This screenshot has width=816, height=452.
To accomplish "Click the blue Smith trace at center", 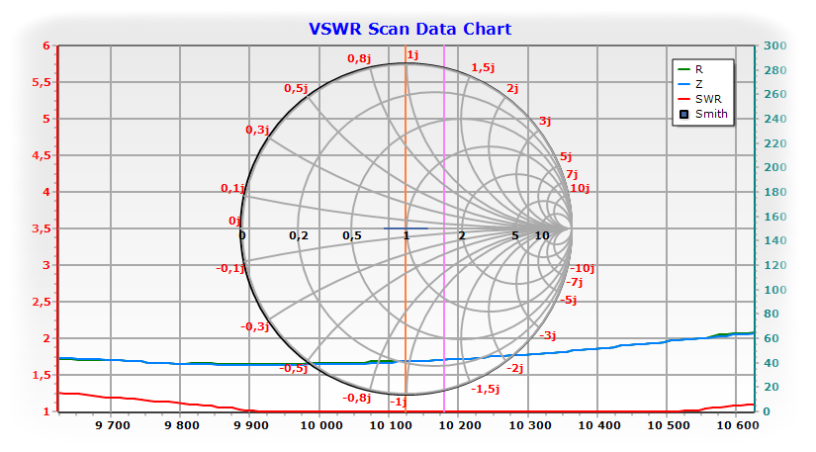I will [406, 228].
